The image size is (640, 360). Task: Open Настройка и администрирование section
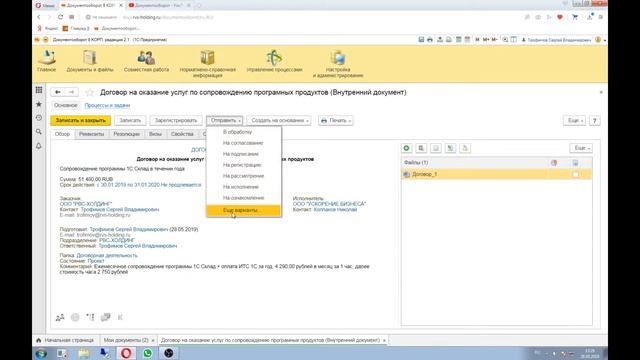338,64
